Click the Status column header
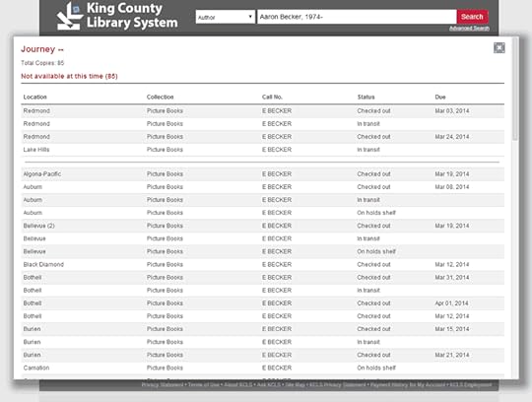Screen dimensions: 532x402 366,97
